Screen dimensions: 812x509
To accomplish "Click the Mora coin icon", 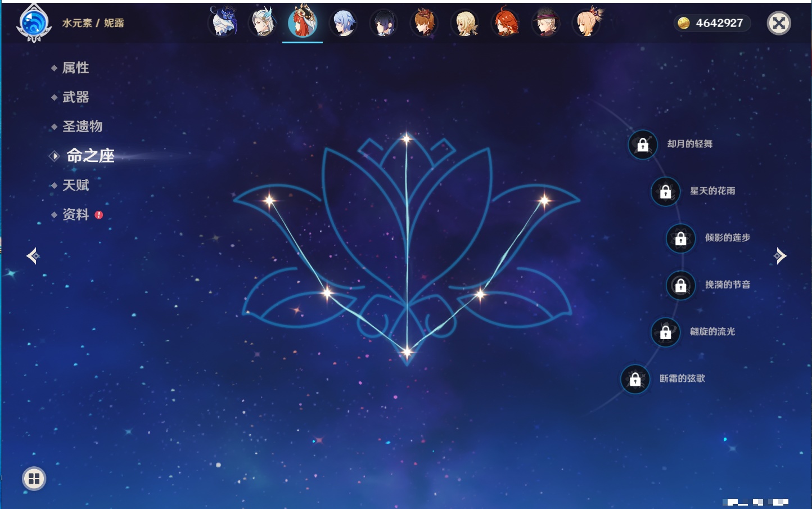I will (x=683, y=23).
